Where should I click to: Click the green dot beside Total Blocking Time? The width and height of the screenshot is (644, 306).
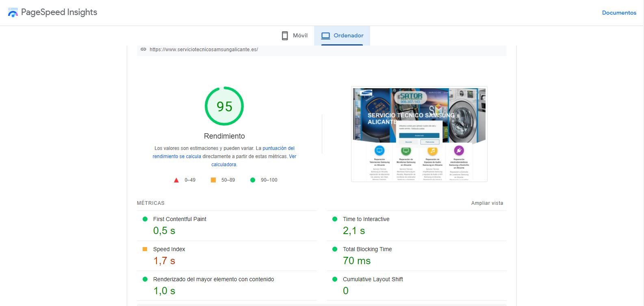coord(335,249)
